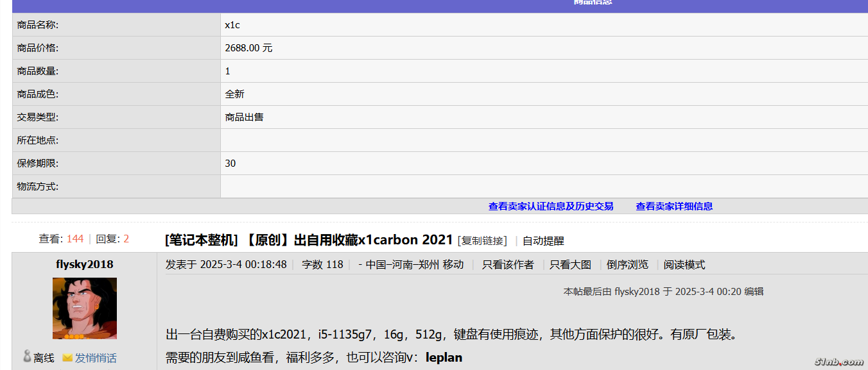
Task: Switch to 只看大图 view
Action: coord(570,265)
